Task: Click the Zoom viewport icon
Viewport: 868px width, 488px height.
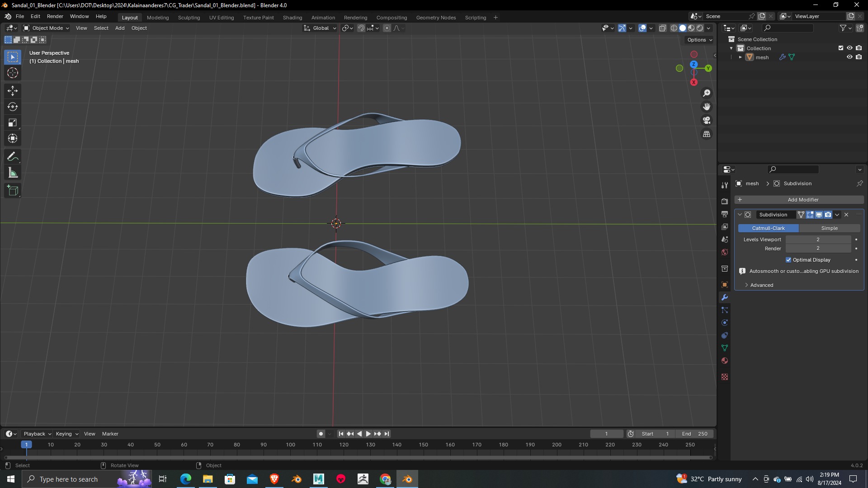Action: pyautogui.click(x=707, y=93)
